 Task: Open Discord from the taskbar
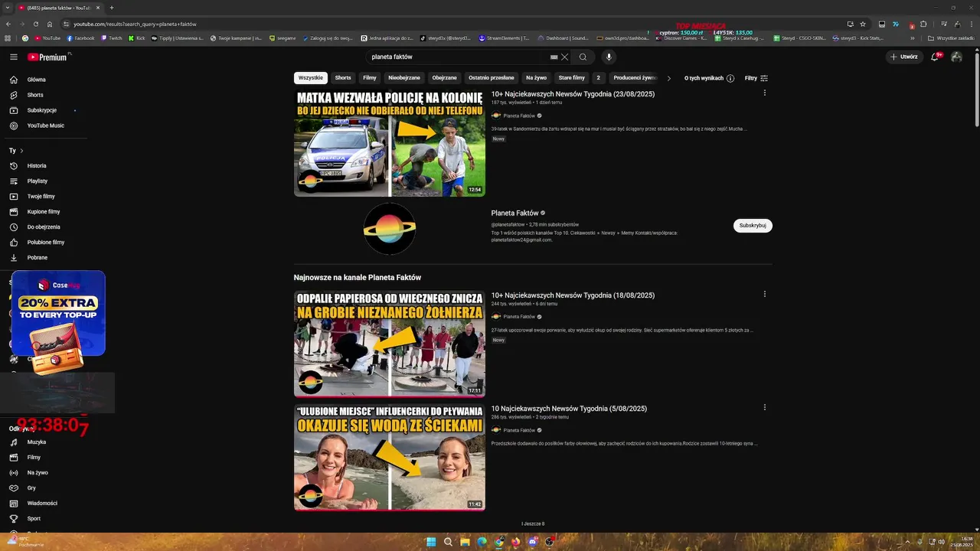(532, 542)
